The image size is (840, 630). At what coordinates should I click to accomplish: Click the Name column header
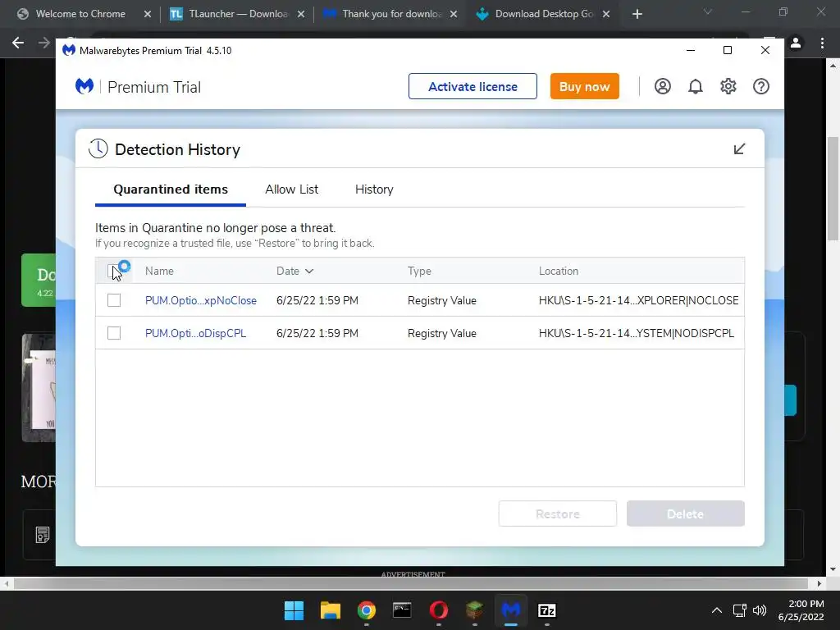pyautogui.click(x=159, y=271)
